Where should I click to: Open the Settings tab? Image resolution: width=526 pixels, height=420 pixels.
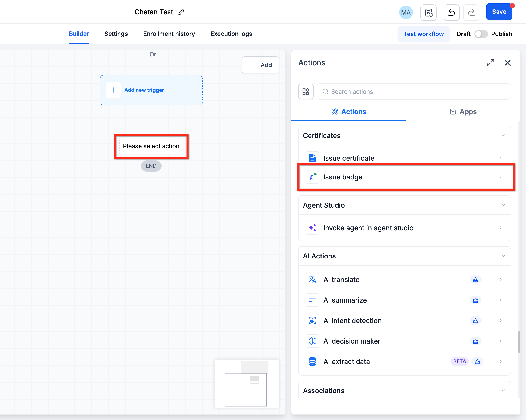tap(116, 34)
